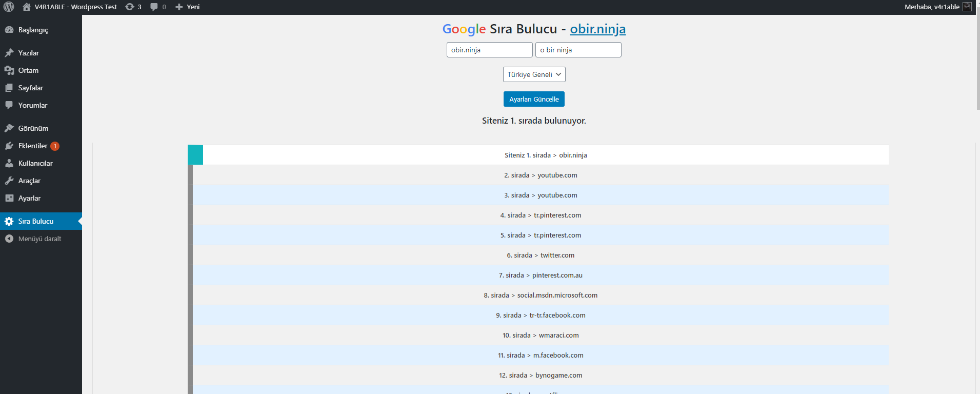
Task: Select the '5. sirada > tr.pinterest.com' row
Action: [538, 235]
